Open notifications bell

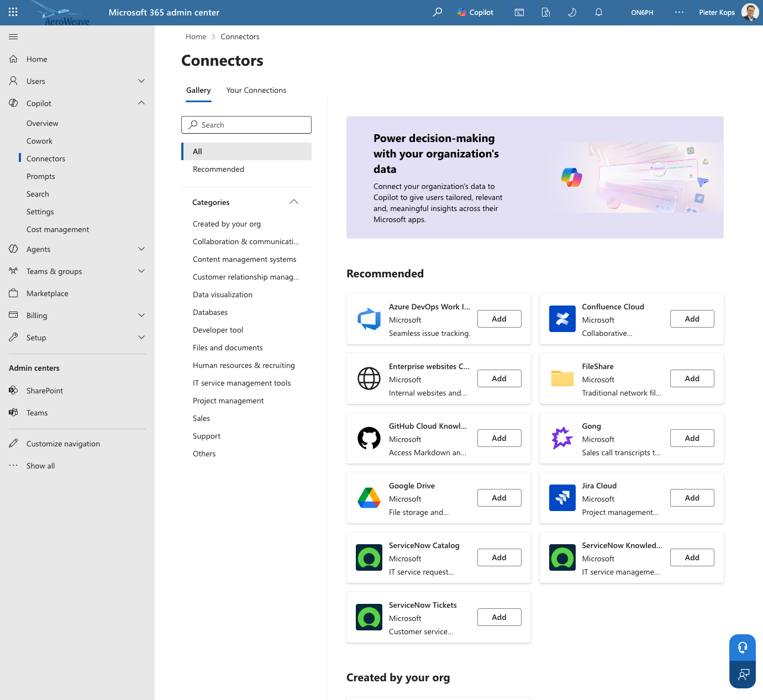599,12
